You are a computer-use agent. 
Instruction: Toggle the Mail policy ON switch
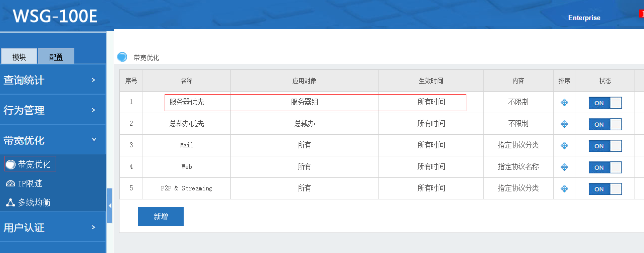coord(605,146)
